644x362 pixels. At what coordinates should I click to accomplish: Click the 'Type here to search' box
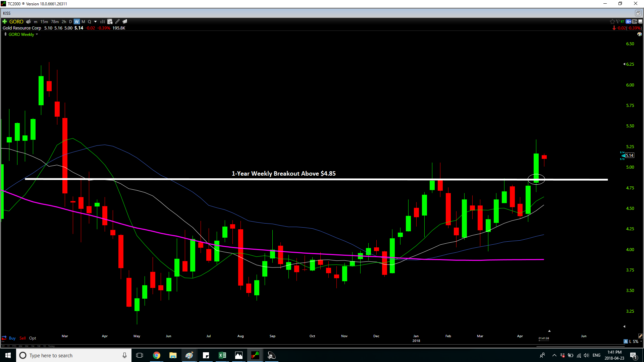(74, 355)
